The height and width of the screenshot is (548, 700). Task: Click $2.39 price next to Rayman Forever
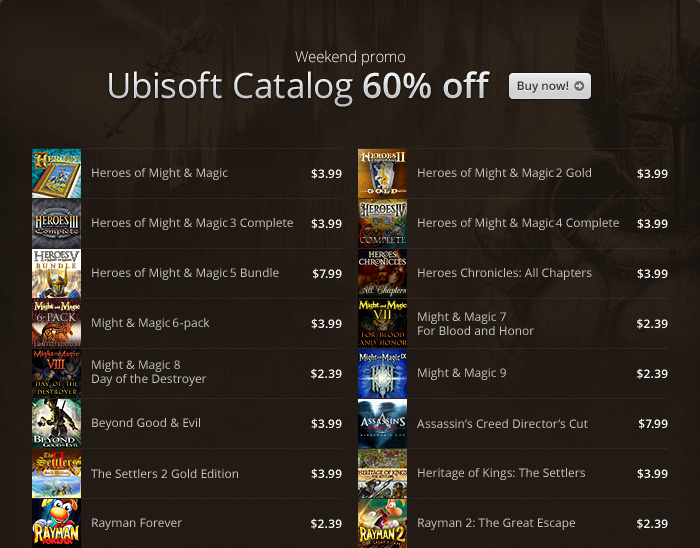326,524
